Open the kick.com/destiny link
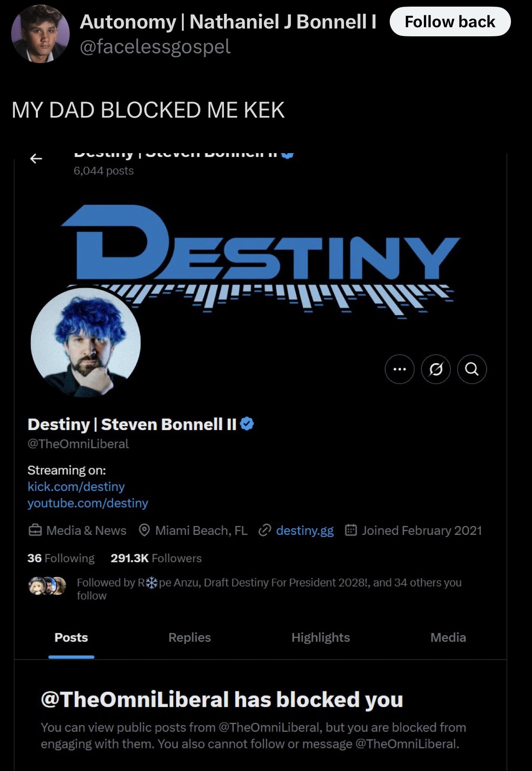532x771 pixels. tap(76, 487)
